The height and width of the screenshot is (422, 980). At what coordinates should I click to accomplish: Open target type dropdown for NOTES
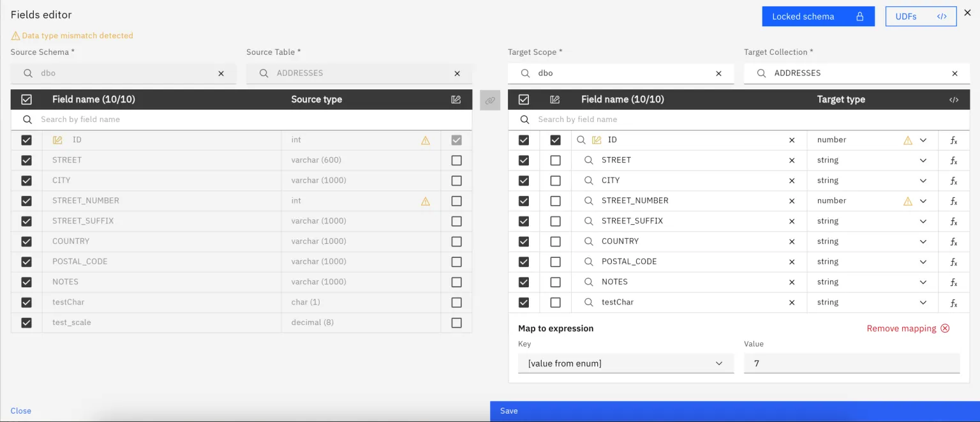point(923,282)
